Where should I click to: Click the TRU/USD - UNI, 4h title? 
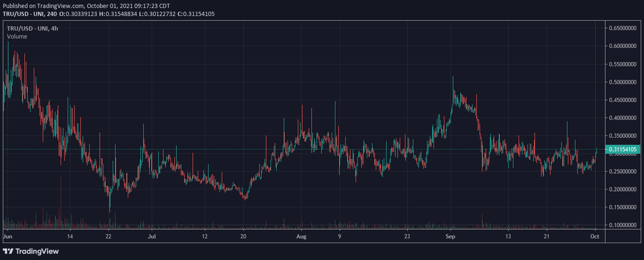coord(33,28)
